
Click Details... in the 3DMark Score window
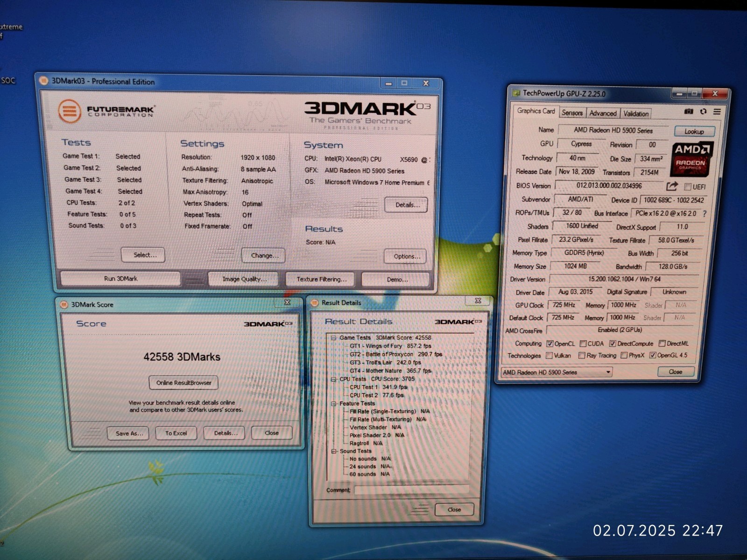point(224,433)
